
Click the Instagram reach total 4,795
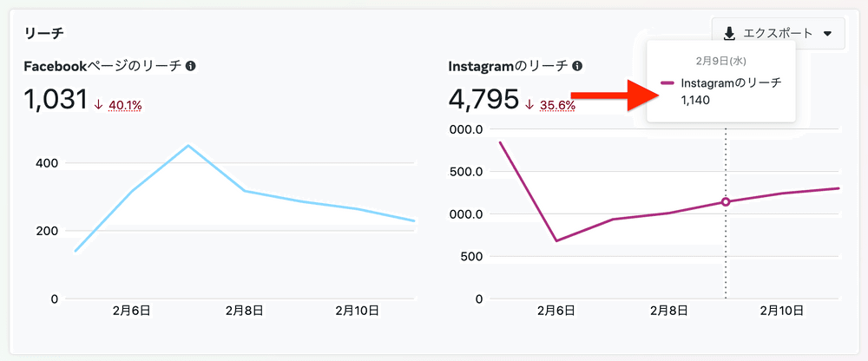(482, 100)
